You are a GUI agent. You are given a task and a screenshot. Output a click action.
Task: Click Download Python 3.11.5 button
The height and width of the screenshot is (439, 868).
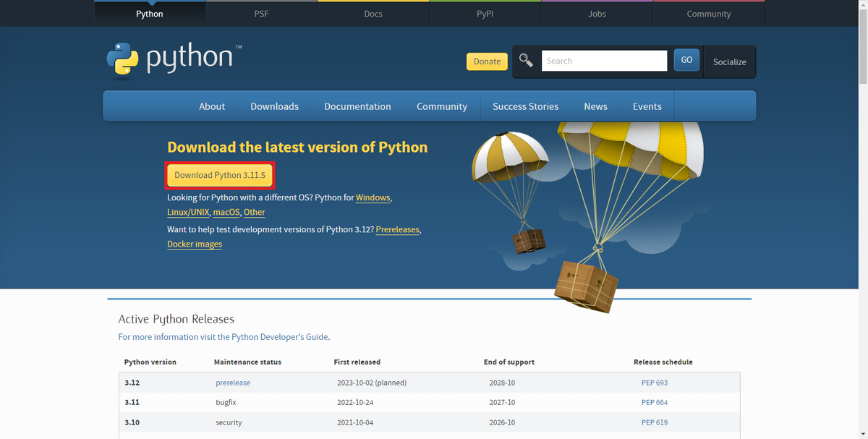tap(220, 175)
